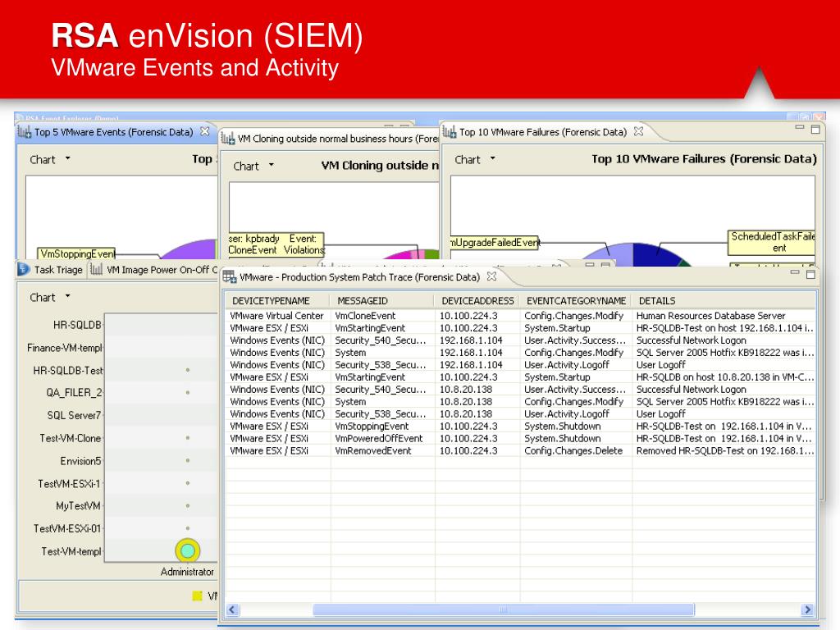Click 'Removed HR-SQLDB-Test on 192.168.1...' cell

[x=725, y=451]
